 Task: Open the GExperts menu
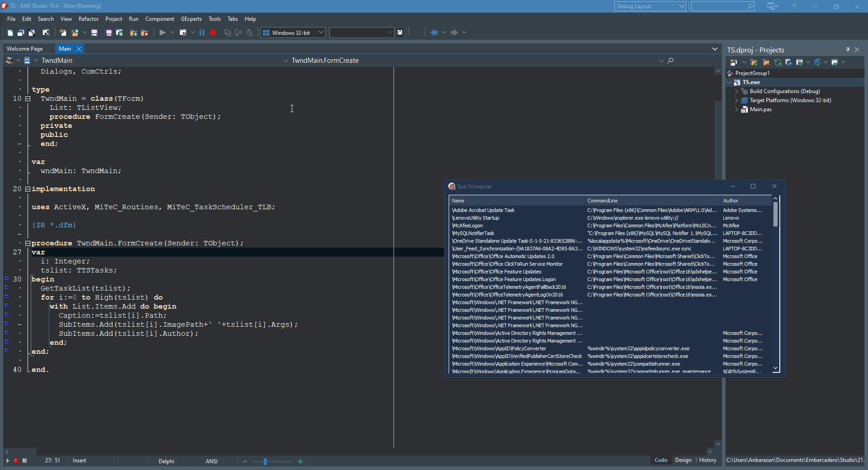point(191,19)
